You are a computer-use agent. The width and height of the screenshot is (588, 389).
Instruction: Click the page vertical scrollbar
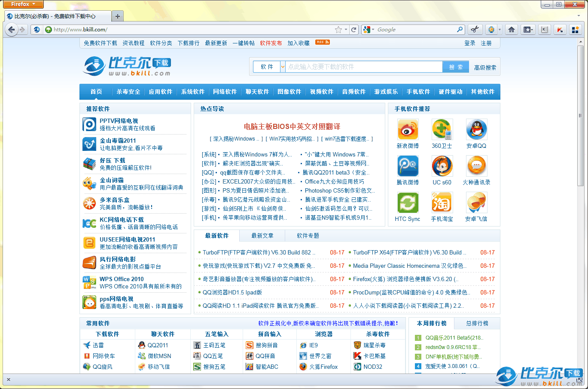tap(581, 116)
